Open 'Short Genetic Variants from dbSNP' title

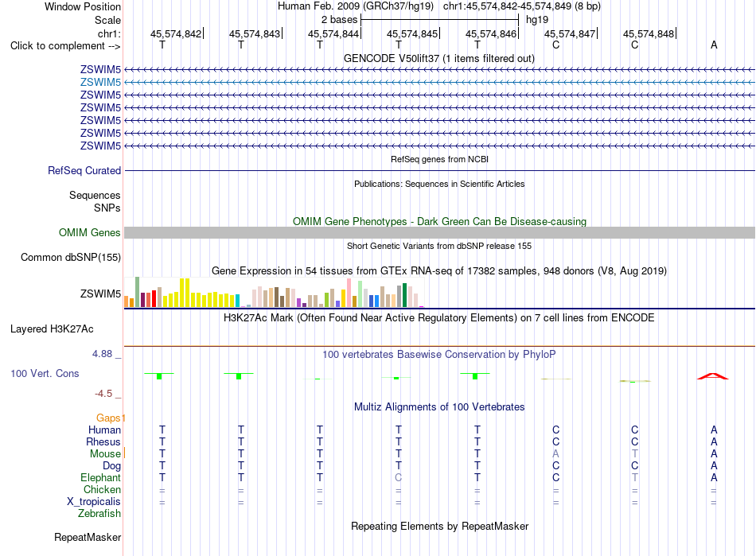pos(439,246)
